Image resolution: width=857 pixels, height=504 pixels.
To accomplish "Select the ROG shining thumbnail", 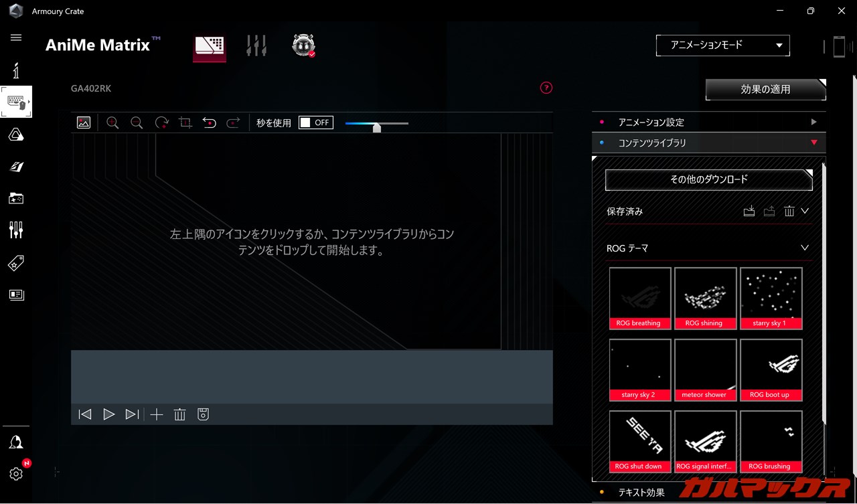I will (x=705, y=298).
